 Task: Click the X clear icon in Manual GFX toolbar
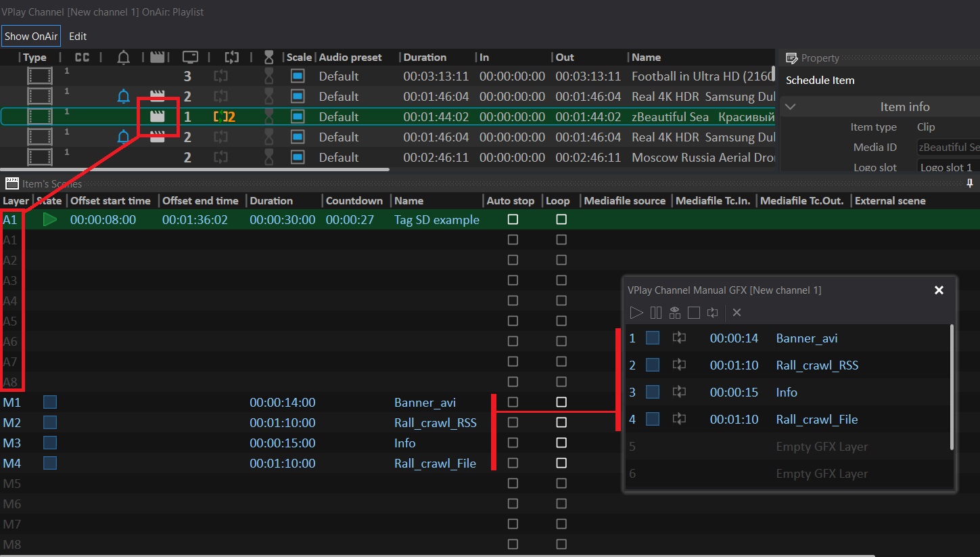[x=737, y=313]
